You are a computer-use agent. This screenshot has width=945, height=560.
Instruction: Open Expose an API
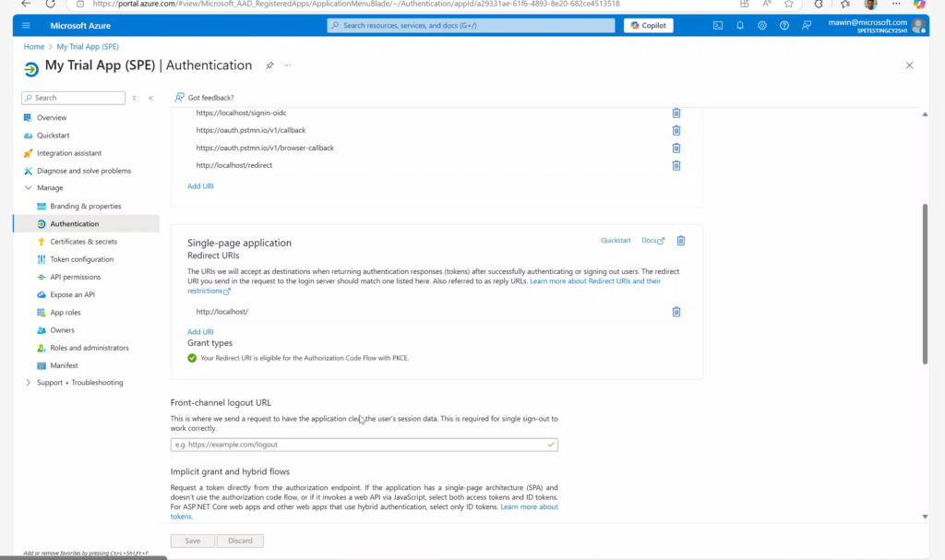[72, 295]
